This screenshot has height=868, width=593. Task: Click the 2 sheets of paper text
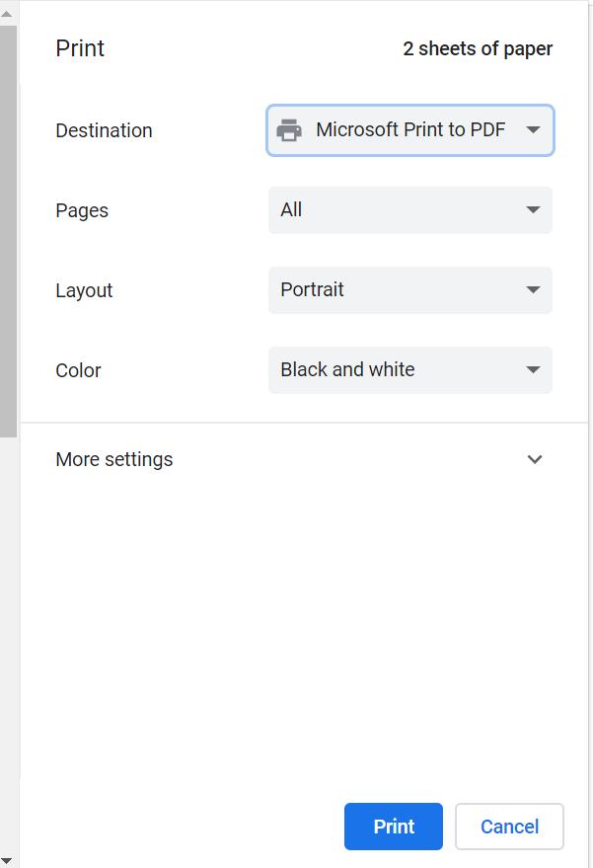coord(478,49)
